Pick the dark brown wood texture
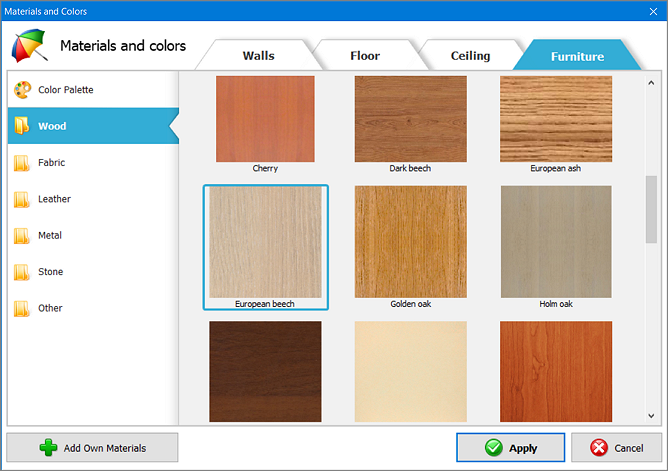The height and width of the screenshot is (471, 668). pos(265,372)
